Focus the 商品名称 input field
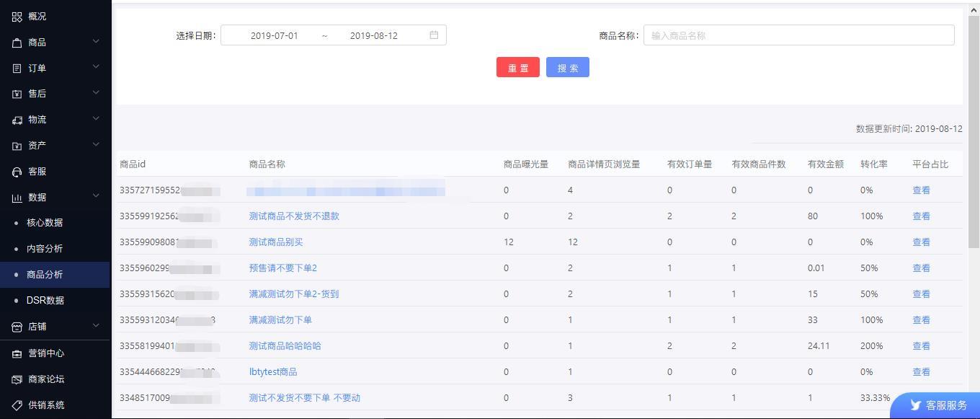This screenshot has width=980, height=419. (x=798, y=35)
